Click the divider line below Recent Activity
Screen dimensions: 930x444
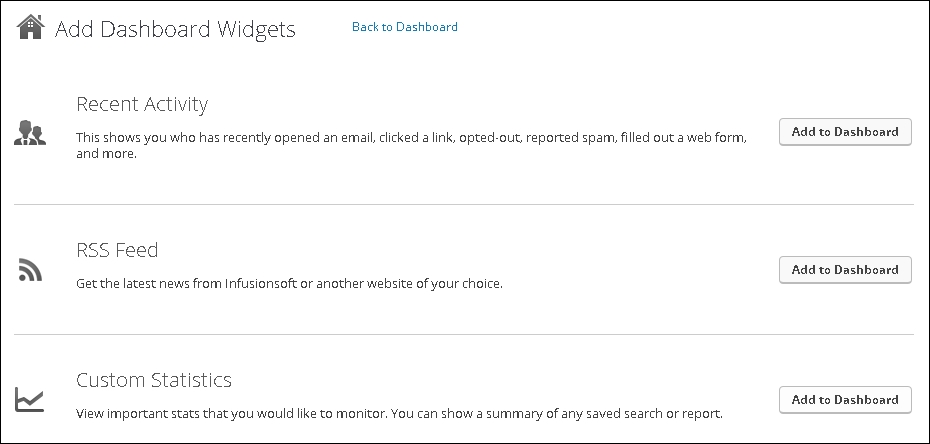464,205
